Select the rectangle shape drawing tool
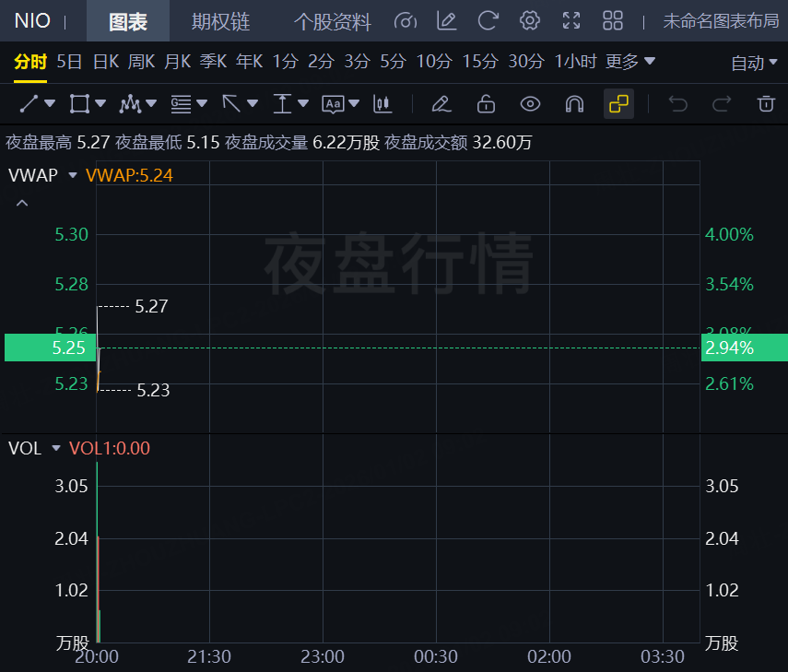Viewport: 788px width, 672px height. (x=79, y=103)
